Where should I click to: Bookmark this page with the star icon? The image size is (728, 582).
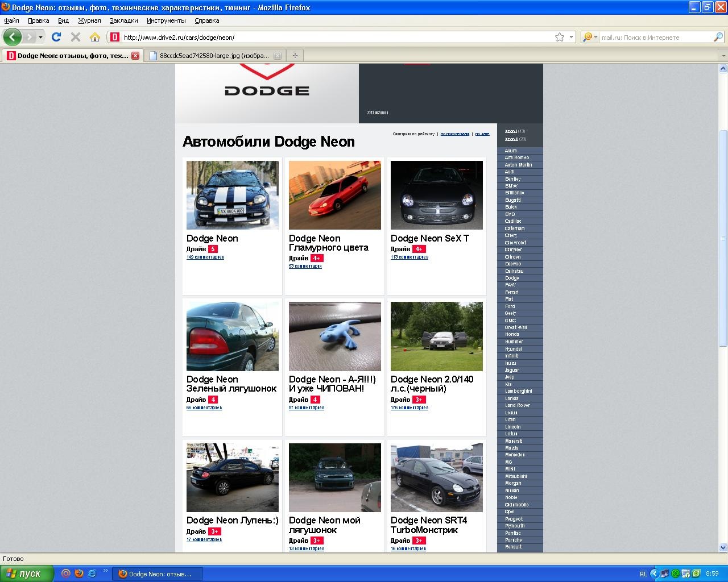[560, 38]
